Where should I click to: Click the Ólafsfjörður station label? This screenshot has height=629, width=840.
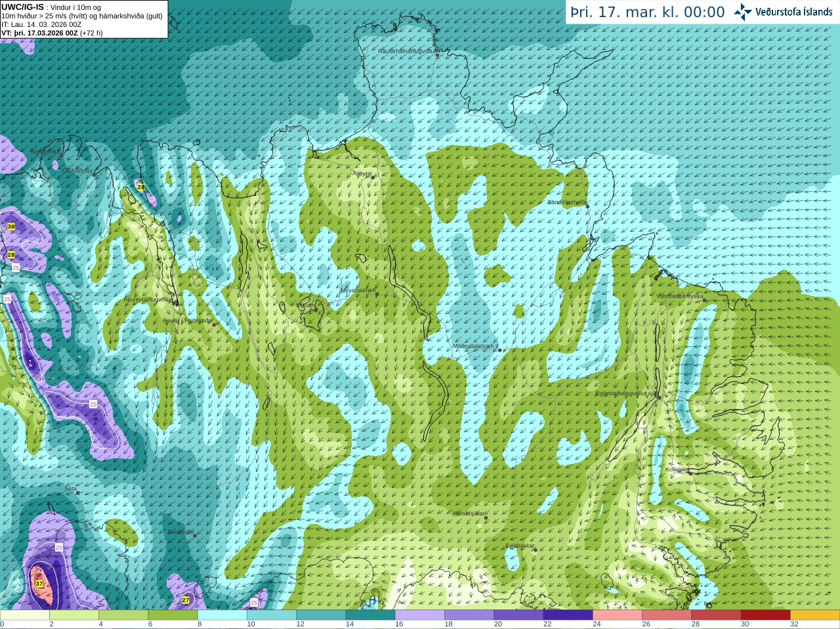coord(77,171)
